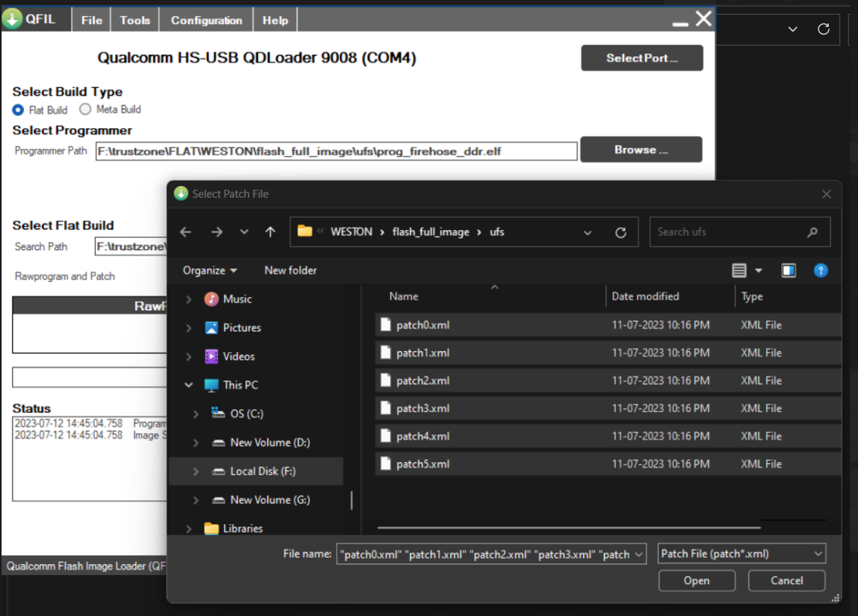This screenshot has height=616, width=858.
Task: Click the Select Patch File dialog icon
Action: [181, 194]
